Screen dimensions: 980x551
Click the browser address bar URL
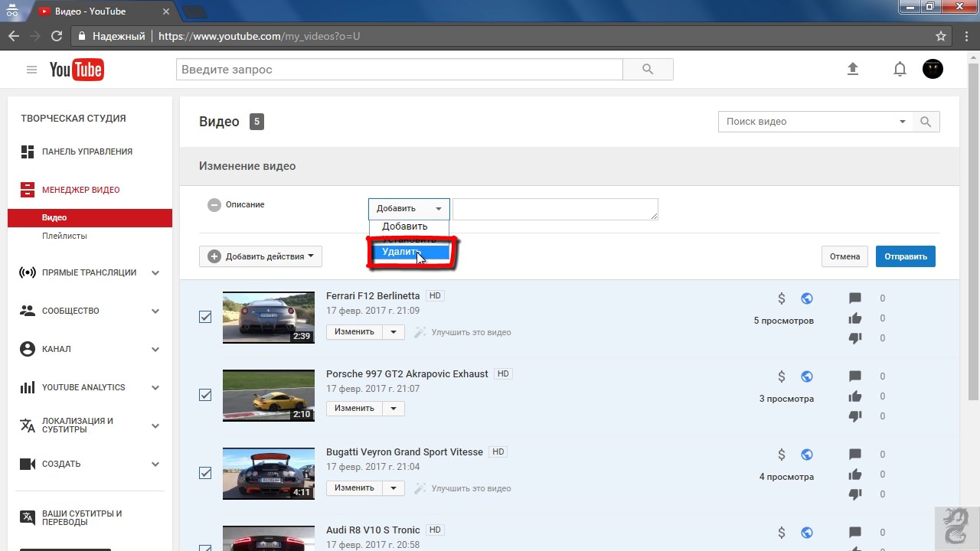(259, 36)
